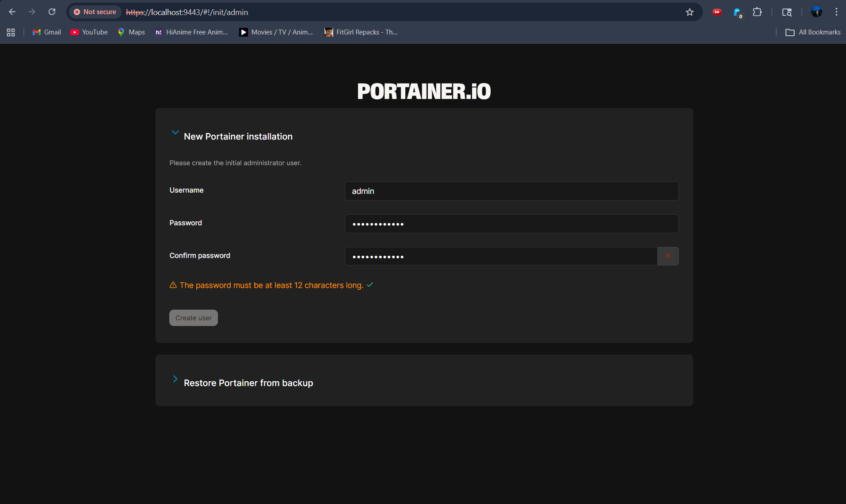Click the browser back arrow
This screenshot has width=846, height=504.
[12, 12]
